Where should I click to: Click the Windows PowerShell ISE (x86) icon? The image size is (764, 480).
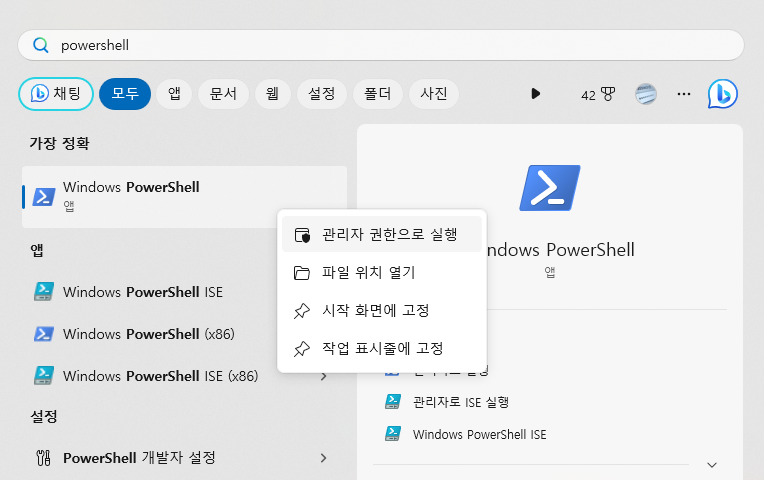[44, 375]
